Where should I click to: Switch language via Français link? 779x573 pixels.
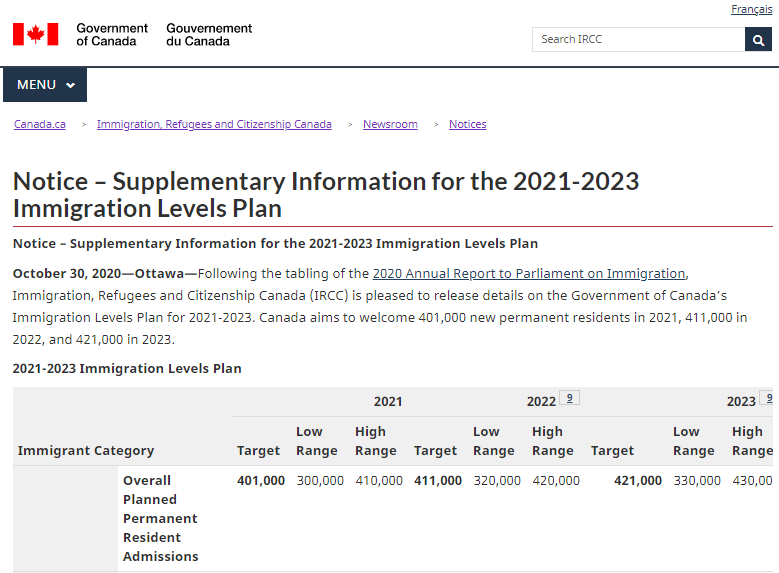752,9
